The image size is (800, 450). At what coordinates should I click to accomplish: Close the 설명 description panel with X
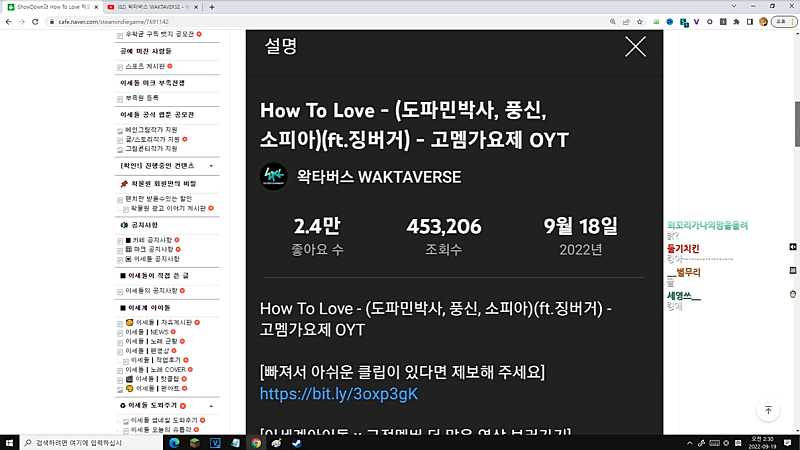pyautogui.click(x=635, y=47)
